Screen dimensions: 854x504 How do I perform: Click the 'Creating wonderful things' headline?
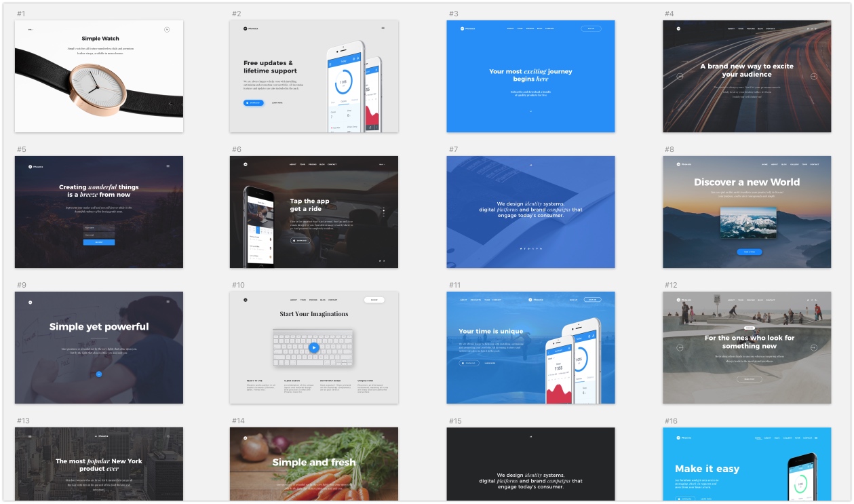99,191
